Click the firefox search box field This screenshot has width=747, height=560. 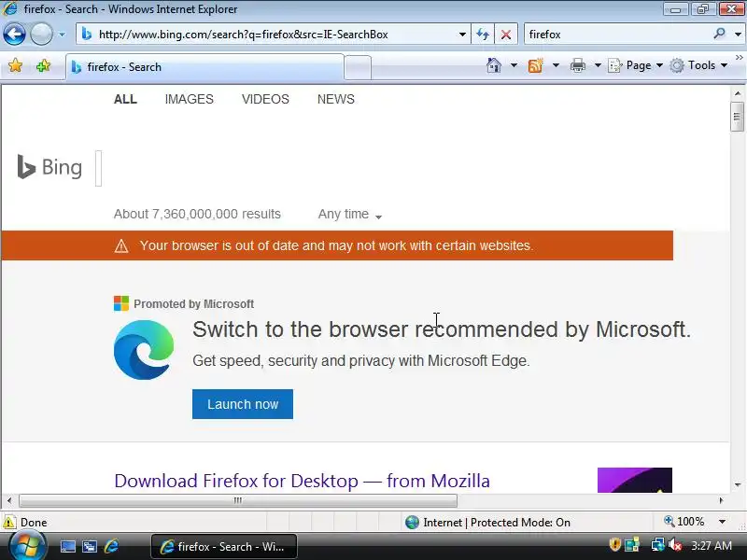(617, 35)
